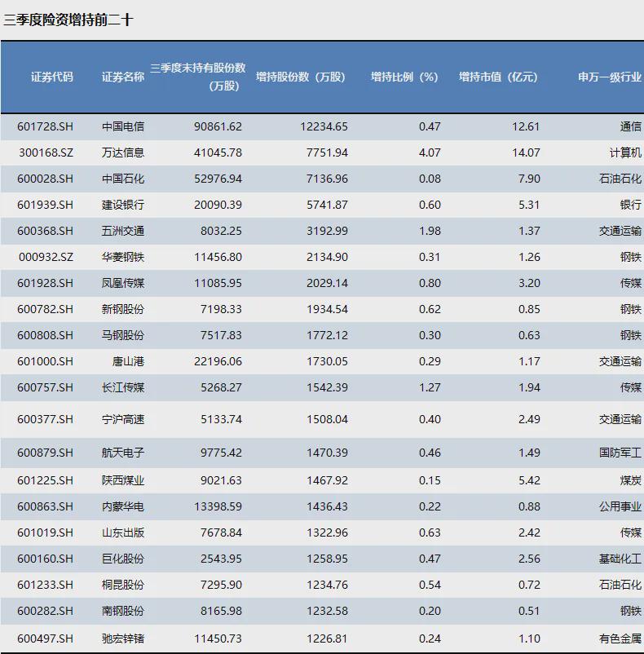
Task: Click stock code 601000.SH
Action: tap(45, 361)
